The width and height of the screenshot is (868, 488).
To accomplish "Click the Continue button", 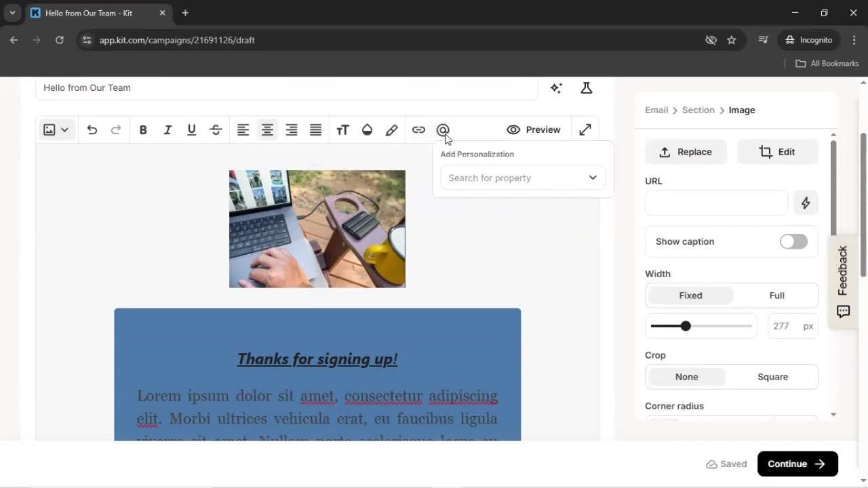I will pyautogui.click(x=797, y=464).
